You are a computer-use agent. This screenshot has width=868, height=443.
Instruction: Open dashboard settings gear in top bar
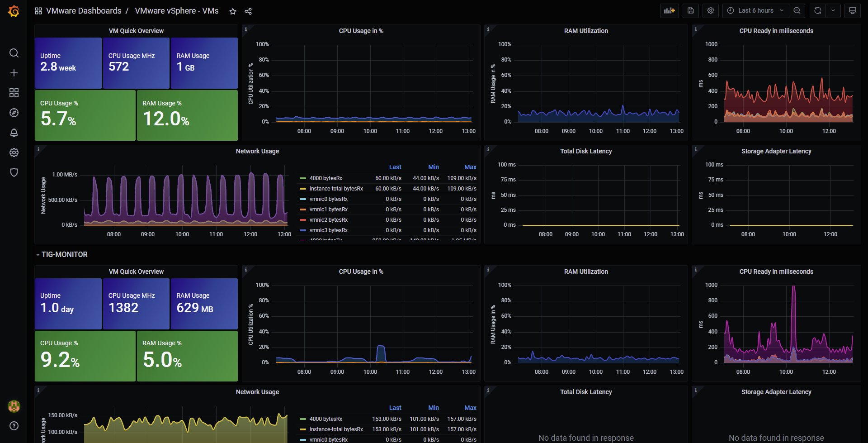pyautogui.click(x=711, y=10)
